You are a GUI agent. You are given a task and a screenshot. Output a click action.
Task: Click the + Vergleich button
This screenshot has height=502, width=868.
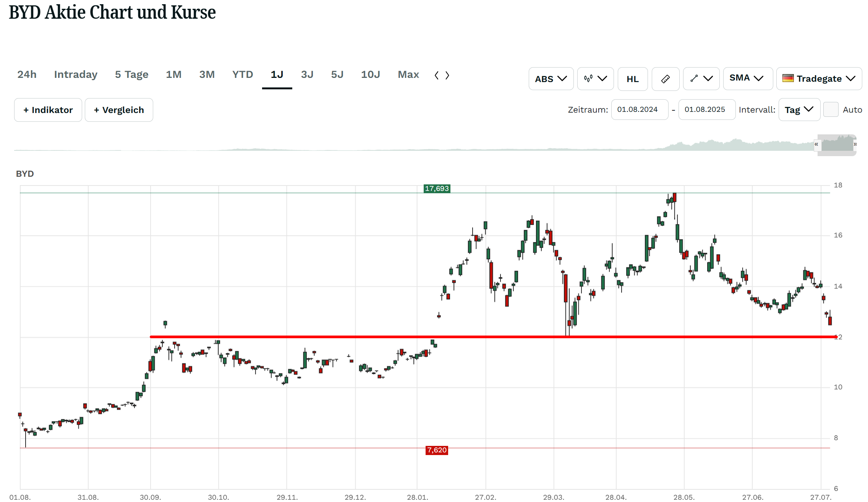click(x=119, y=110)
